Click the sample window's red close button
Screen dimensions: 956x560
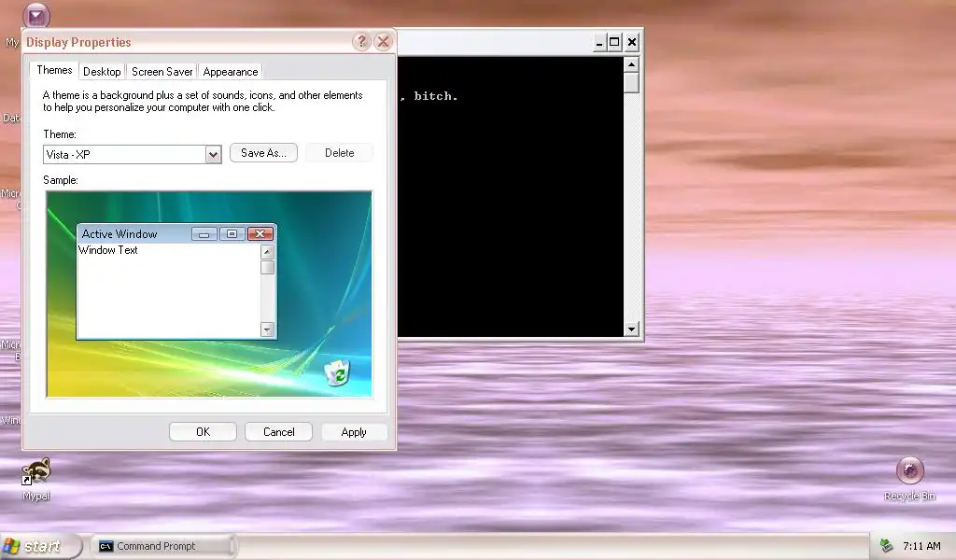click(x=260, y=234)
